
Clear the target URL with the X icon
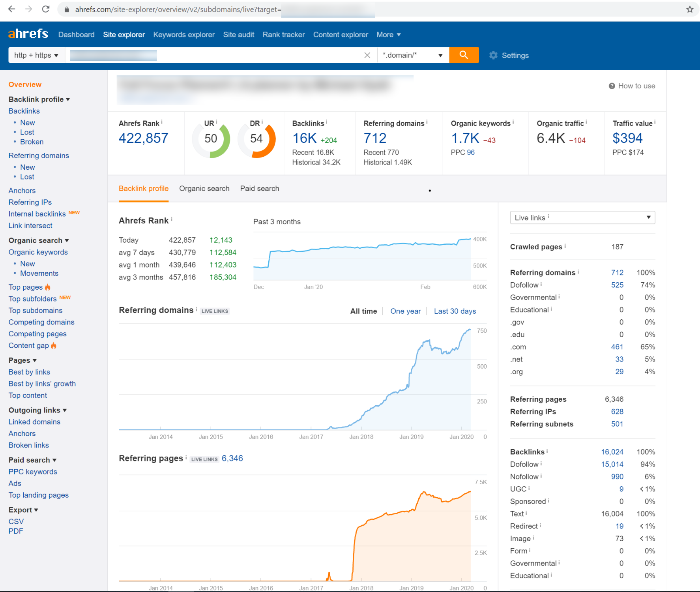(x=367, y=55)
